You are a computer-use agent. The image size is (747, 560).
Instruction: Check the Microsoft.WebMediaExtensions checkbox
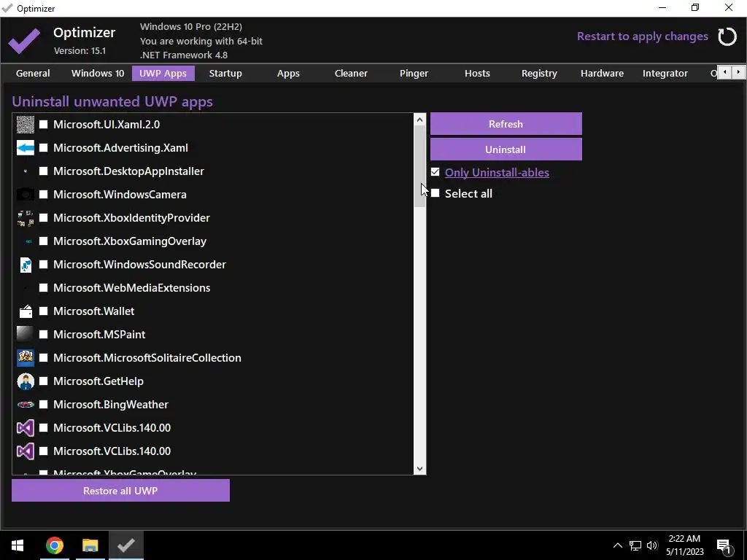tap(43, 288)
